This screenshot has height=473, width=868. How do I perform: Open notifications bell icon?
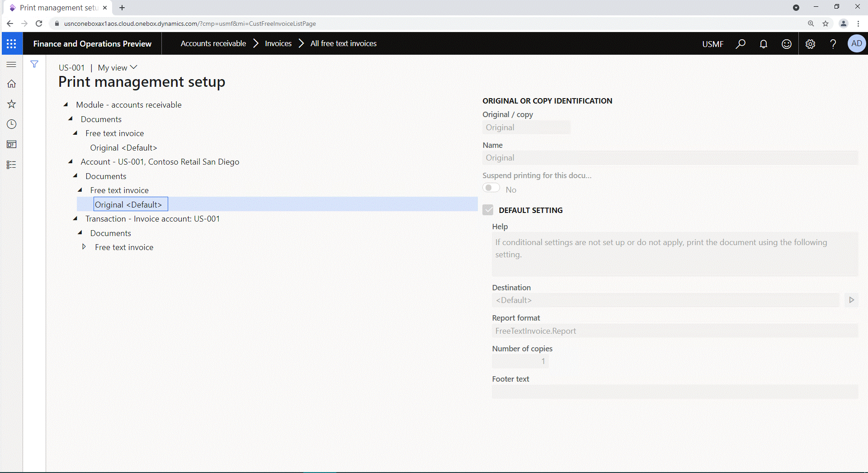coord(764,43)
